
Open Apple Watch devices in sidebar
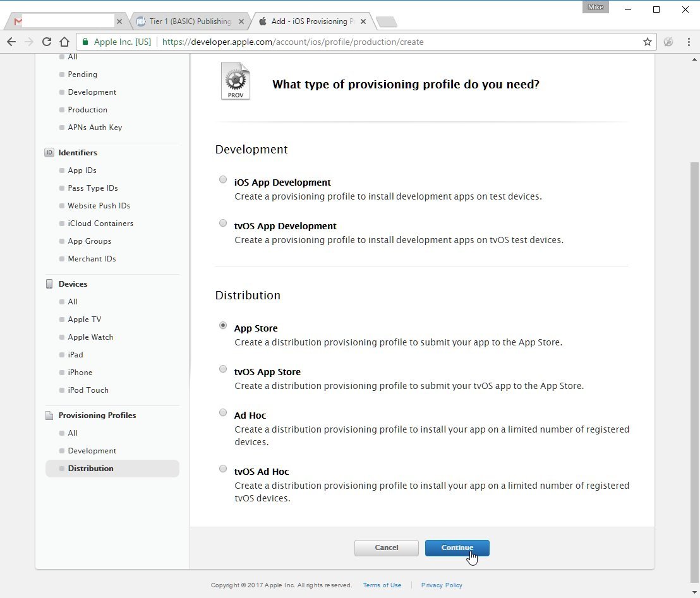(90, 337)
